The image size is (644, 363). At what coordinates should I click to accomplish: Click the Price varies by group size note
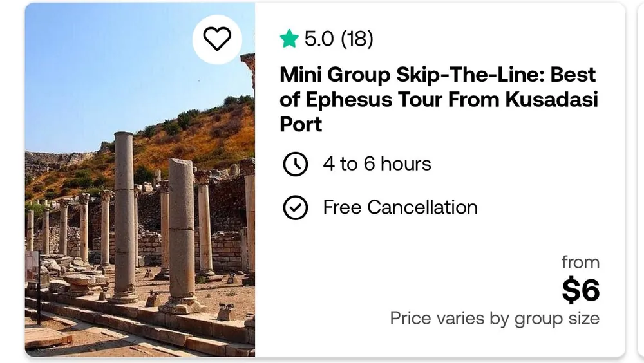pos(495,318)
